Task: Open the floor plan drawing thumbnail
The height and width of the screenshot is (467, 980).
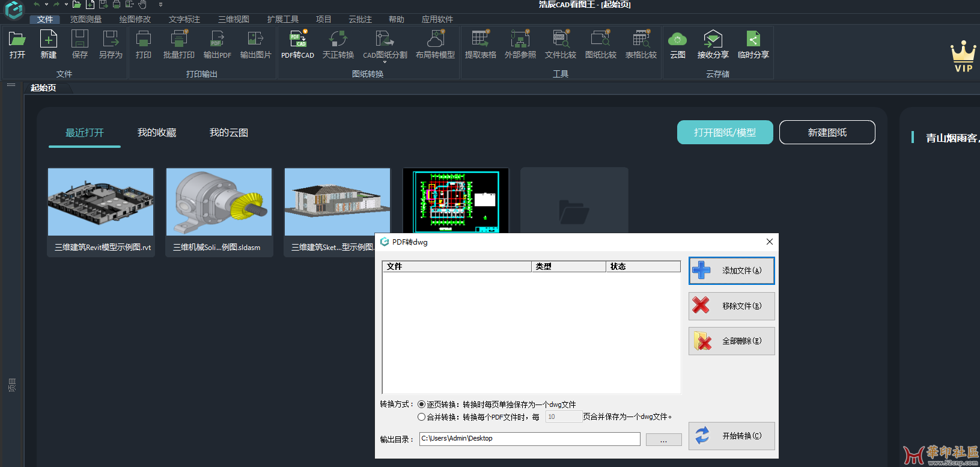Action: [456, 200]
